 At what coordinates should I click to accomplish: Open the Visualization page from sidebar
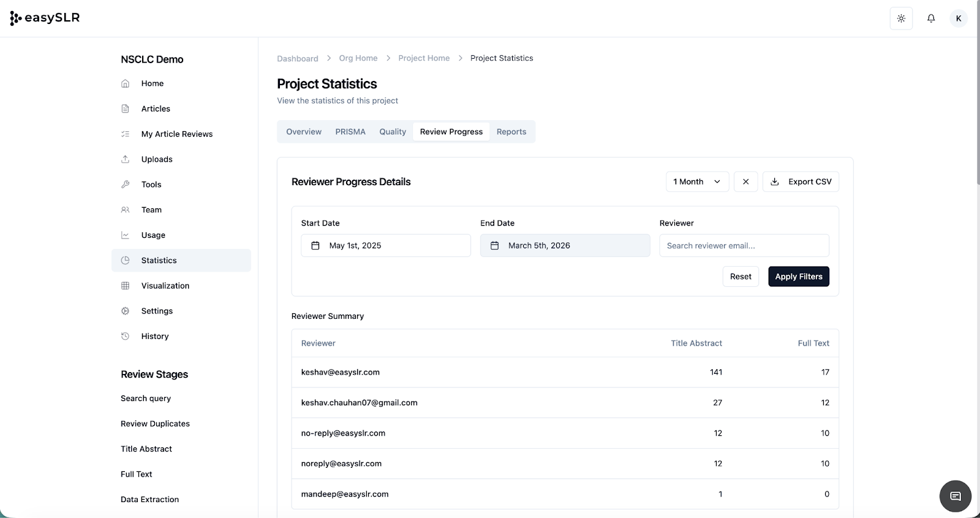point(165,286)
